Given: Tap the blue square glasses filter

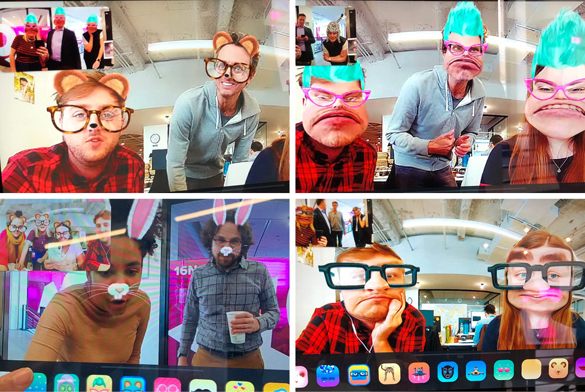Looking at the screenshot, I should (x=359, y=374).
